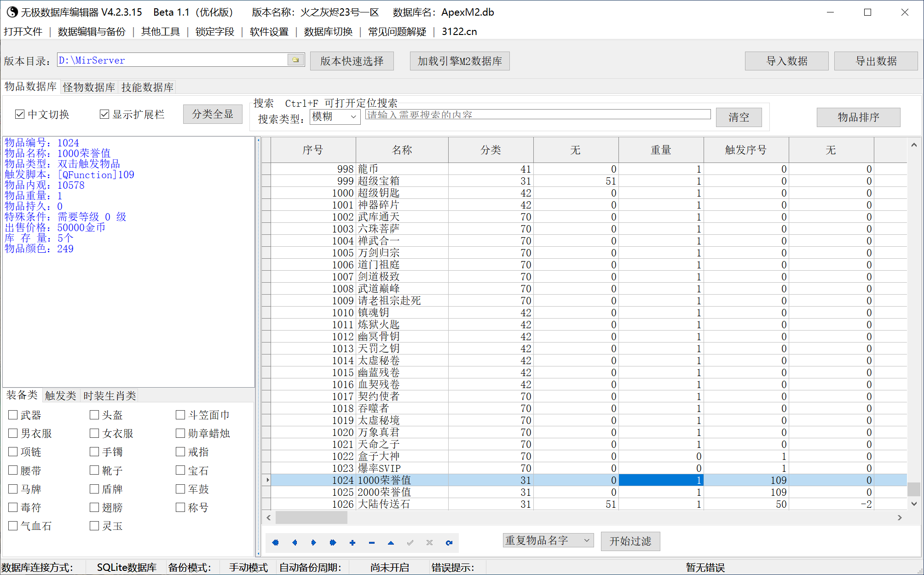The height and width of the screenshot is (575, 924).
Task: Insert new record plus icon
Action: (352, 543)
